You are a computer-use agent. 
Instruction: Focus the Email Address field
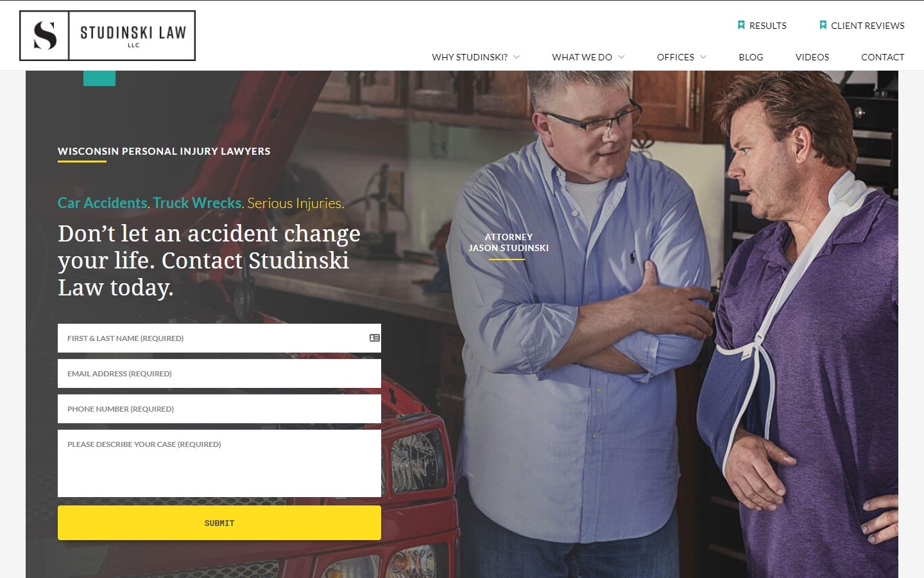click(x=219, y=373)
